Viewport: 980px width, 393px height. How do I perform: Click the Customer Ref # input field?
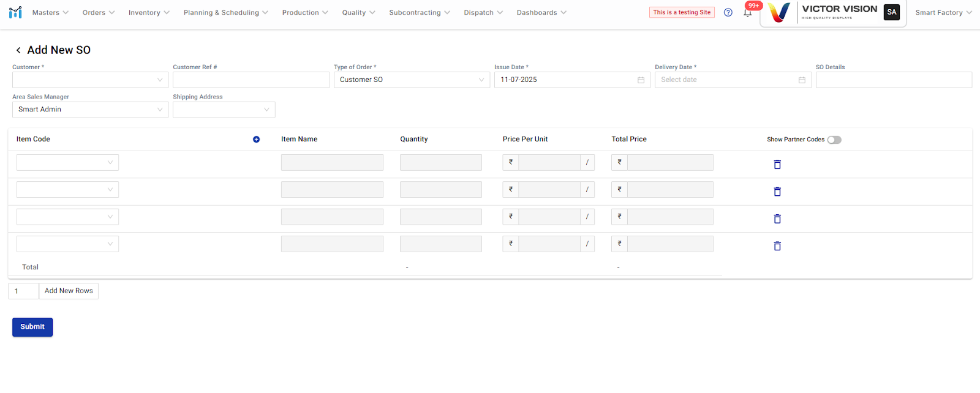[251, 80]
